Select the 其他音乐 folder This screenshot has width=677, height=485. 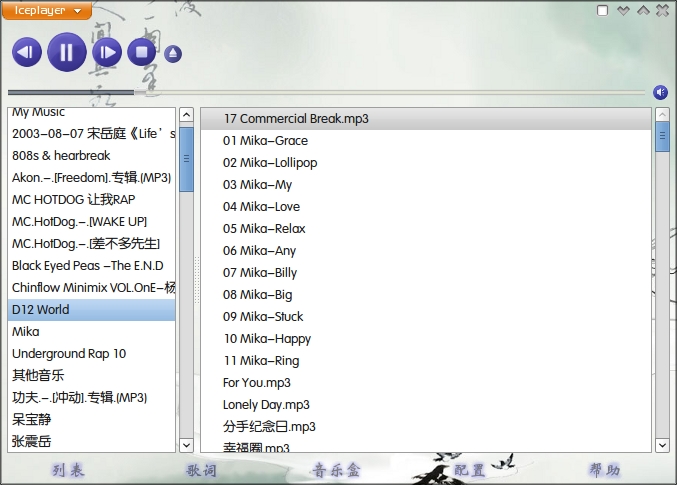(x=92, y=376)
